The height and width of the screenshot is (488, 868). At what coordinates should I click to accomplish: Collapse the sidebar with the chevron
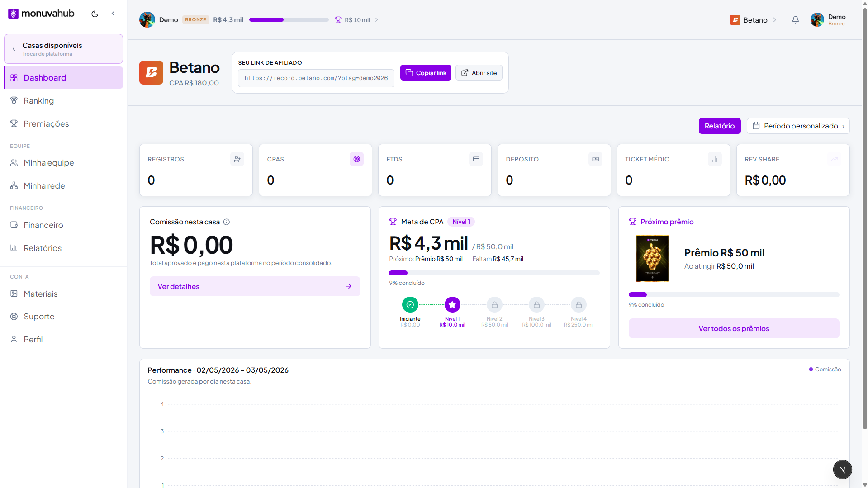(113, 14)
